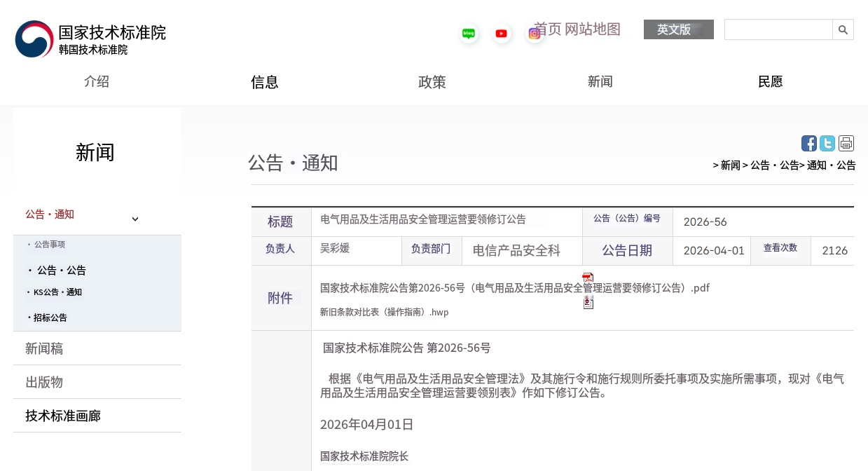The width and height of the screenshot is (868, 471).
Task: Open the YouTube channel icon
Action: coord(501,33)
